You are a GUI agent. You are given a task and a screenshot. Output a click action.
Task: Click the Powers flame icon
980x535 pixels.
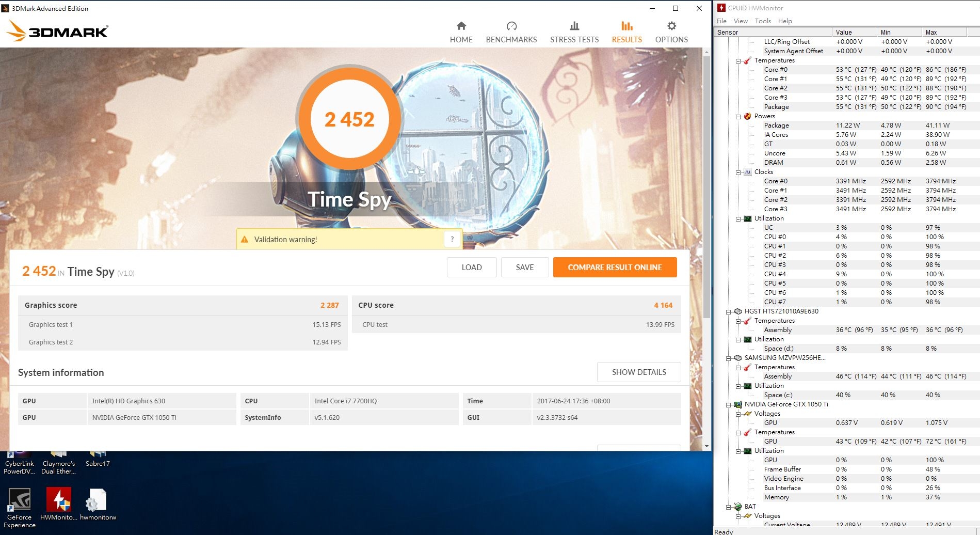coord(747,116)
